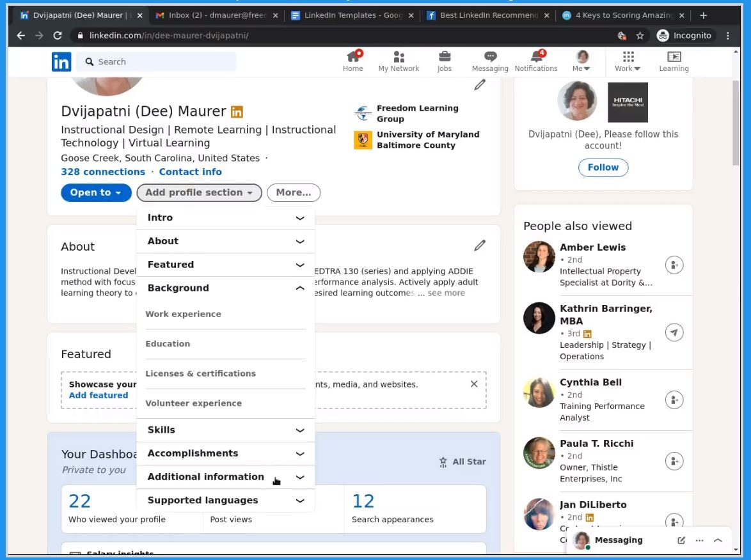Expand the Skills section
The height and width of the screenshot is (560, 751).
(x=226, y=430)
